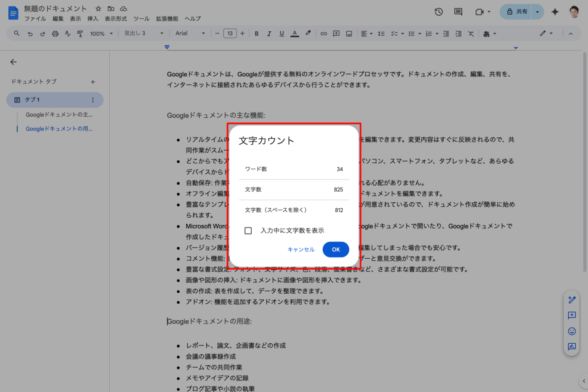Click the Gemini sparkle icon
The image size is (588, 392).
coord(555,12)
